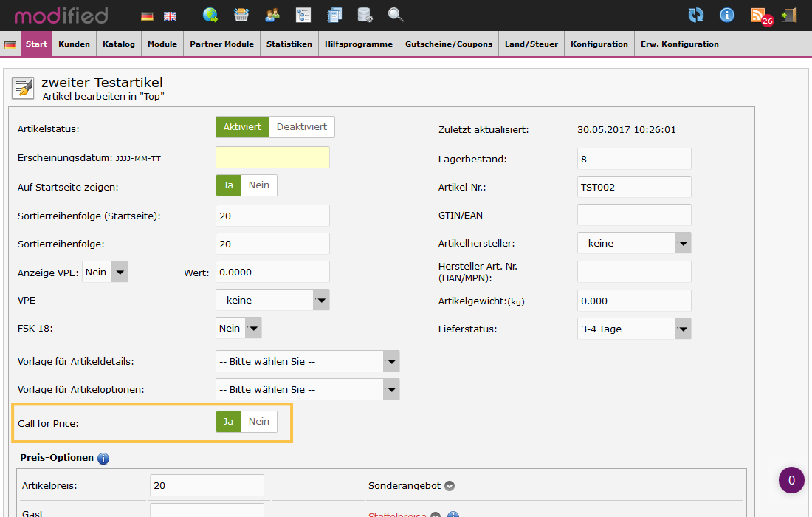Click the globe shop-view icon

tap(210, 15)
